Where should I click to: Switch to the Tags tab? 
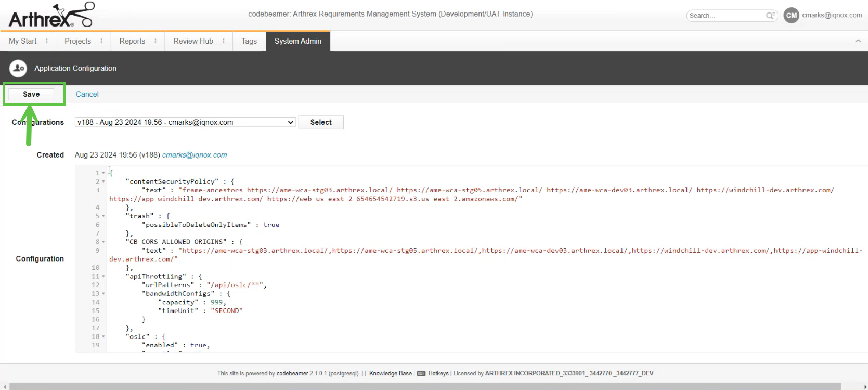click(249, 41)
